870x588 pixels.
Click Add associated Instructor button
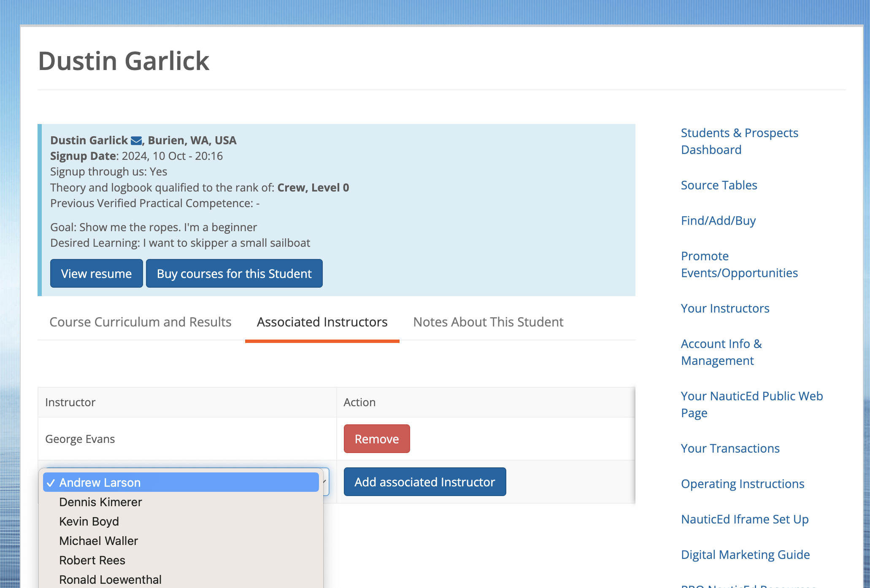coord(424,482)
